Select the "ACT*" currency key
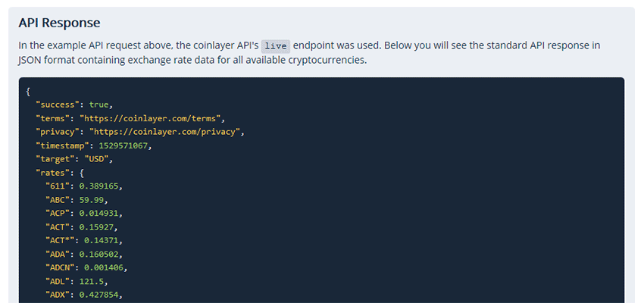644x303 pixels. 61,240
